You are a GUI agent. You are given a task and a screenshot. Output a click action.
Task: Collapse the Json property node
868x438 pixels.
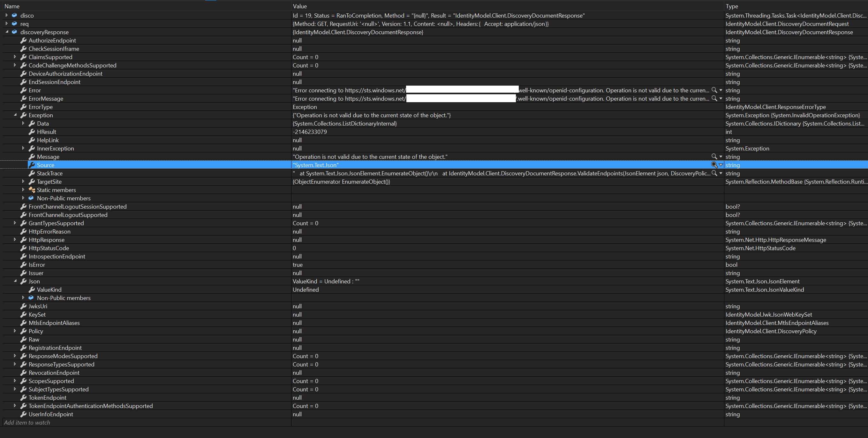click(15, 281)
